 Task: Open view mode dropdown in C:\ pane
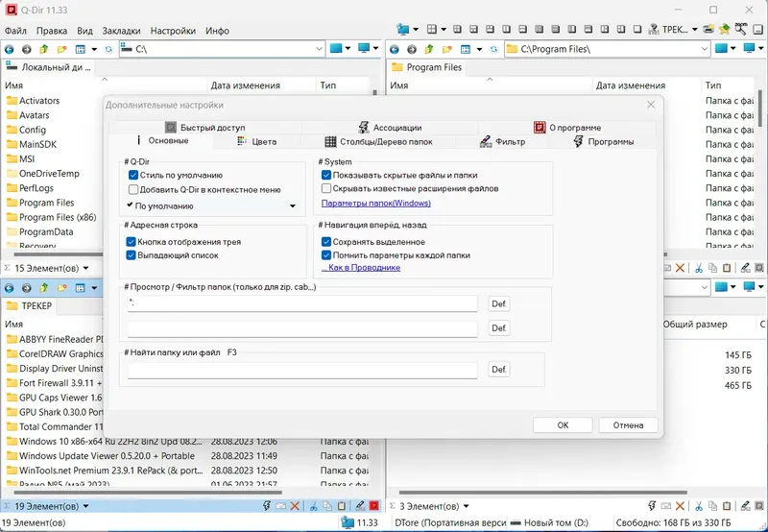pos(94,50)
